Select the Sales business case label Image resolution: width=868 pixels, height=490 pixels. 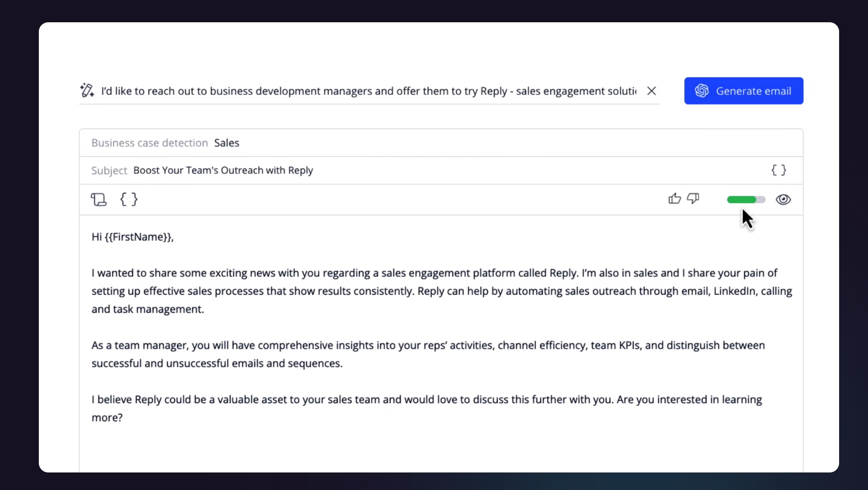click(x=226, y=143)
